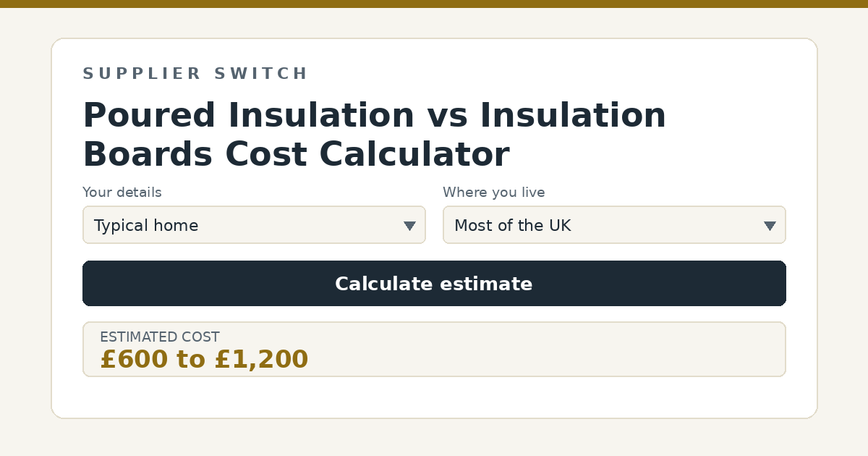Image resolution: width=868 pixels, height=456 pixels.
Task: Click the word SWITCH in the brand text
Action: click(262, 74)
